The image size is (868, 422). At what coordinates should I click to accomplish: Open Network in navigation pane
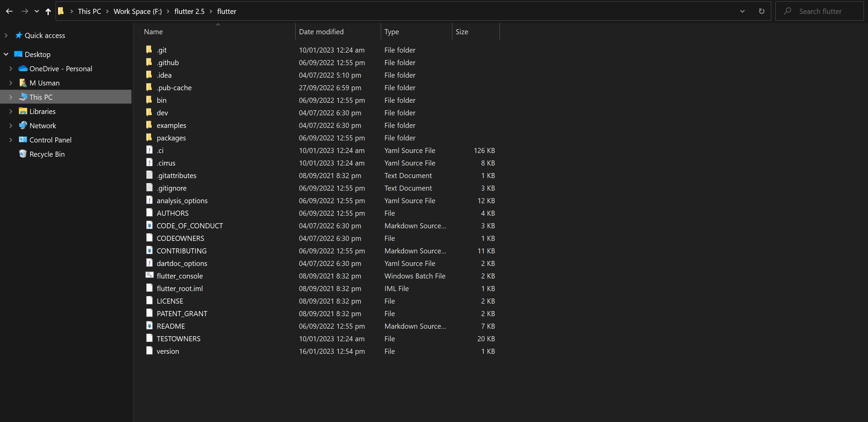click(x=43, y=126)
